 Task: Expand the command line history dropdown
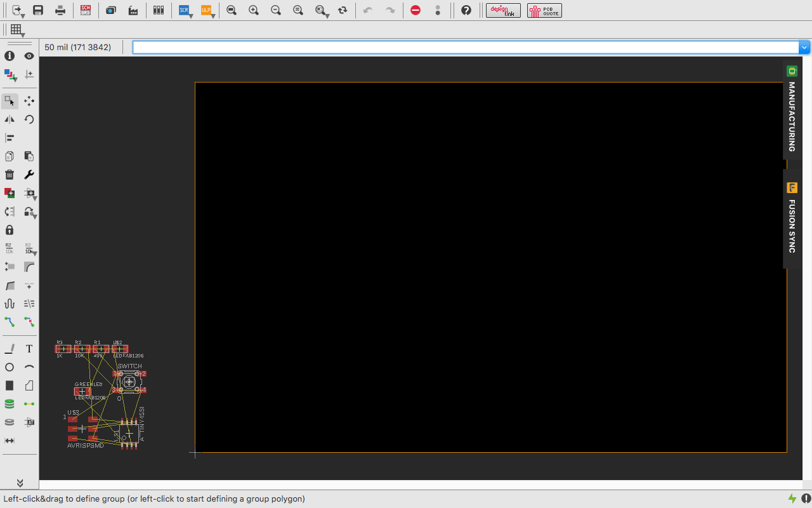[804, 47]
